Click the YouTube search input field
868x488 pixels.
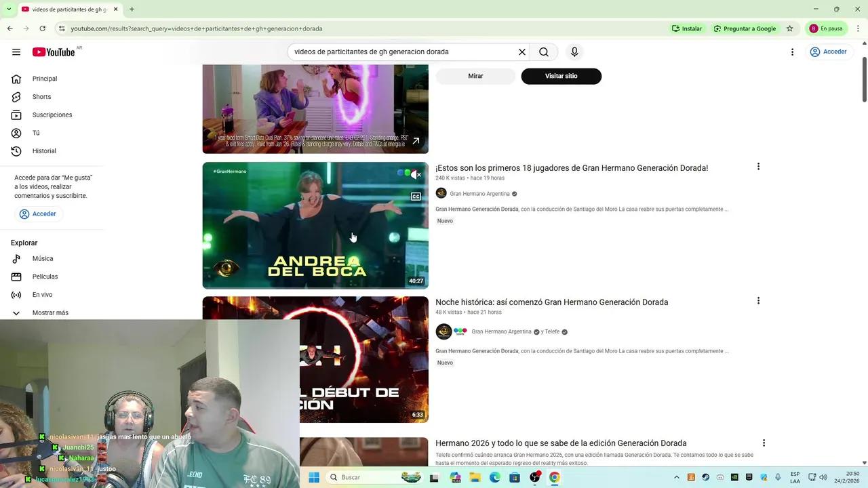[403, 52]
